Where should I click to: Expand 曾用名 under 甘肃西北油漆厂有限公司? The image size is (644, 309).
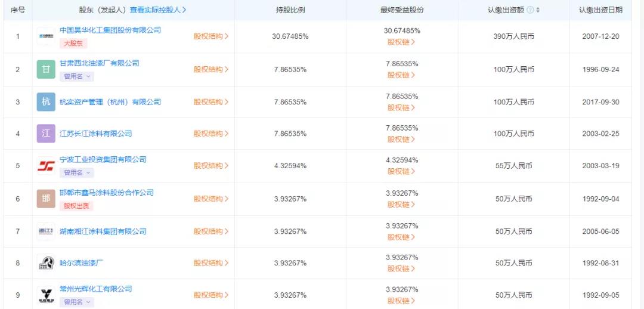[77, 76]
